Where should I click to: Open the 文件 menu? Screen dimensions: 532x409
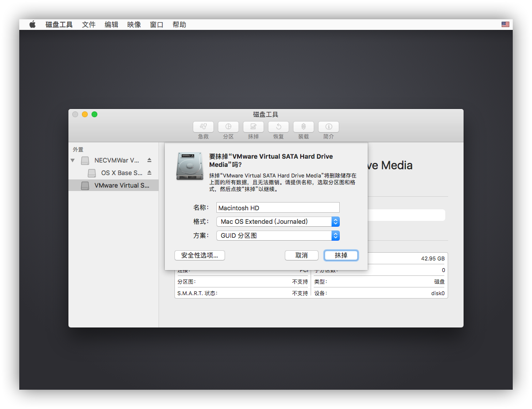click(x=89, y=25)
